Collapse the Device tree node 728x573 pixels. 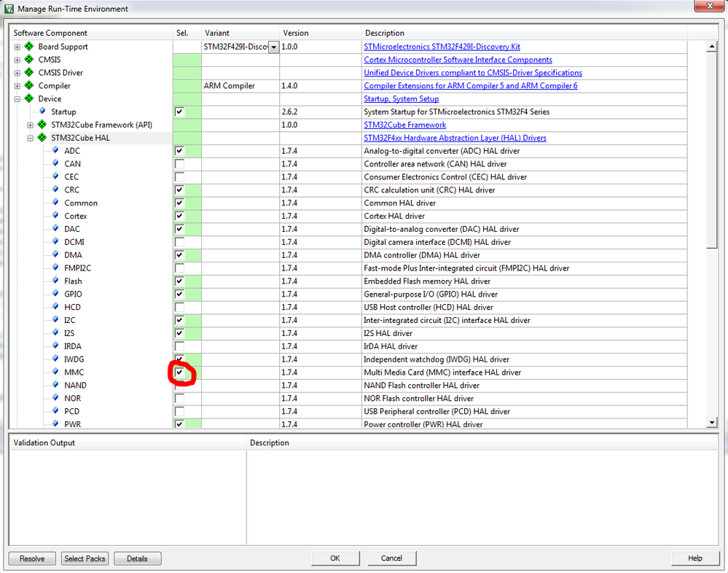(17, 99)
